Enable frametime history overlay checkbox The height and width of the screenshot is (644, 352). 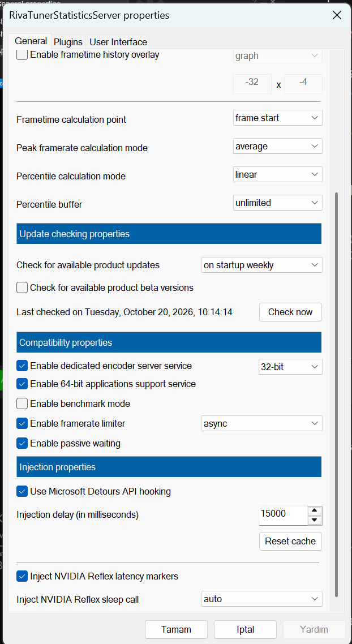click(22, 55)
